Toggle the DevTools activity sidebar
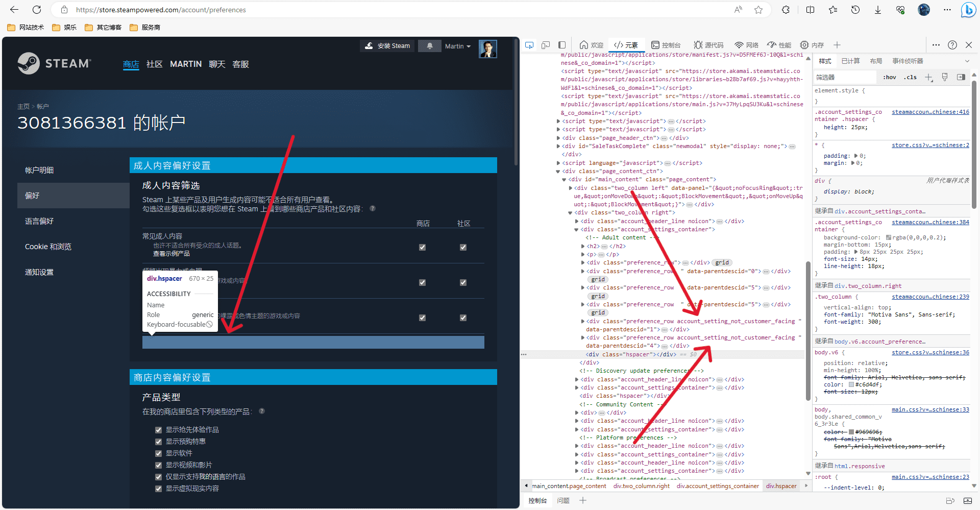The width and height of the screenshot is (980, 510). coord(562,45)
